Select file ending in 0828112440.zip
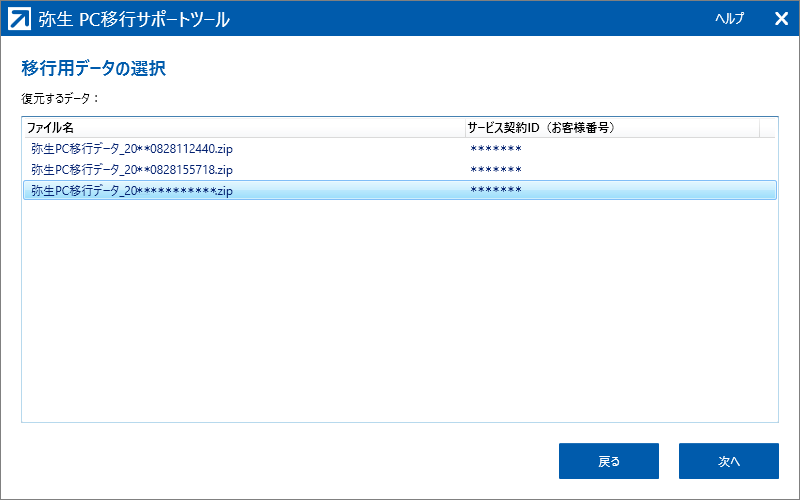800x500 pixels. click(131, 149)
